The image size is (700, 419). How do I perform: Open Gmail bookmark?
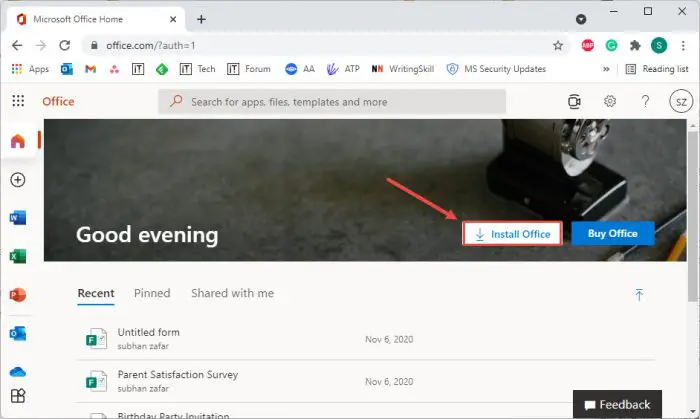click(x=91, y=69)
